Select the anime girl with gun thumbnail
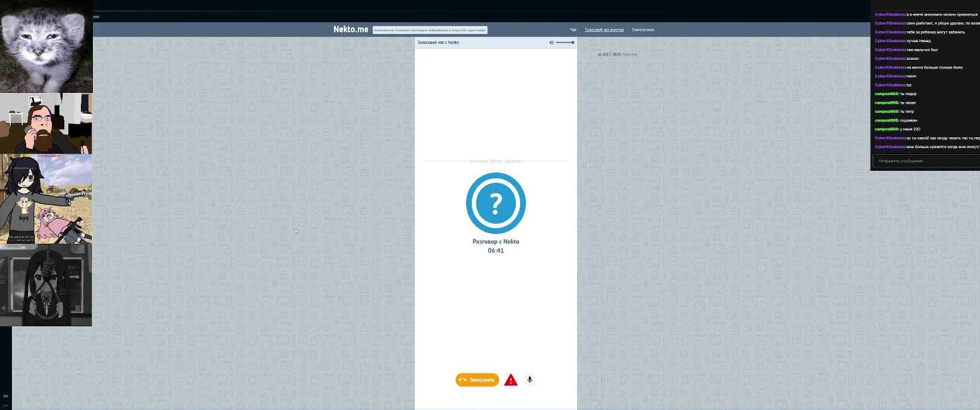This screenshot has width=980, height=410. (46, 199)
